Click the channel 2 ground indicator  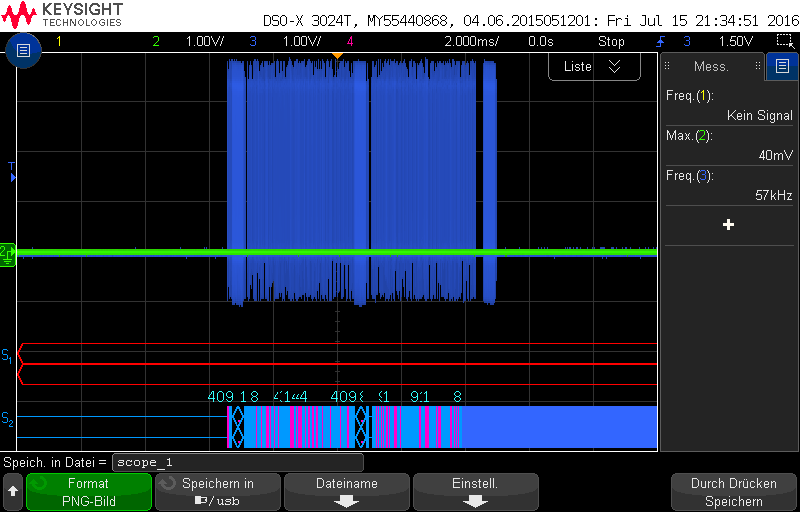tap(8, 254)
